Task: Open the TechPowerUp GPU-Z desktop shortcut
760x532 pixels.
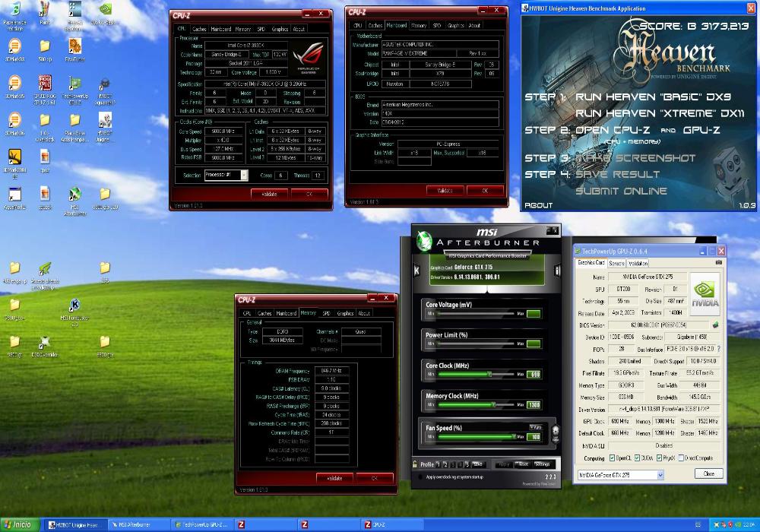Action: (74, 84)
